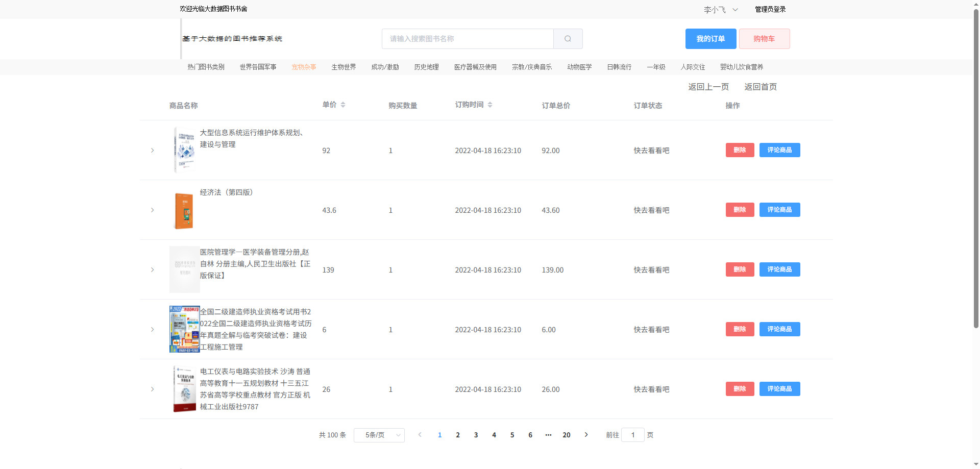
Task: Select the 成功/激励 category
Action: click(x=385, y=67)
